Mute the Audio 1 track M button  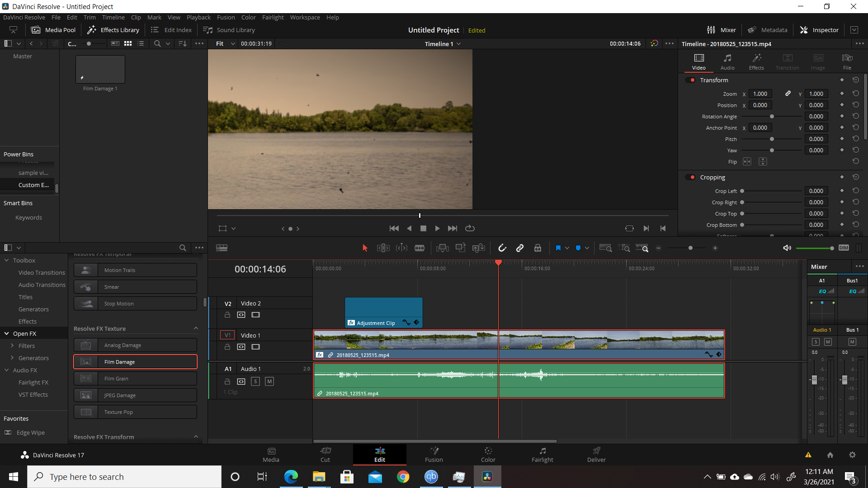tap(269, 381)
